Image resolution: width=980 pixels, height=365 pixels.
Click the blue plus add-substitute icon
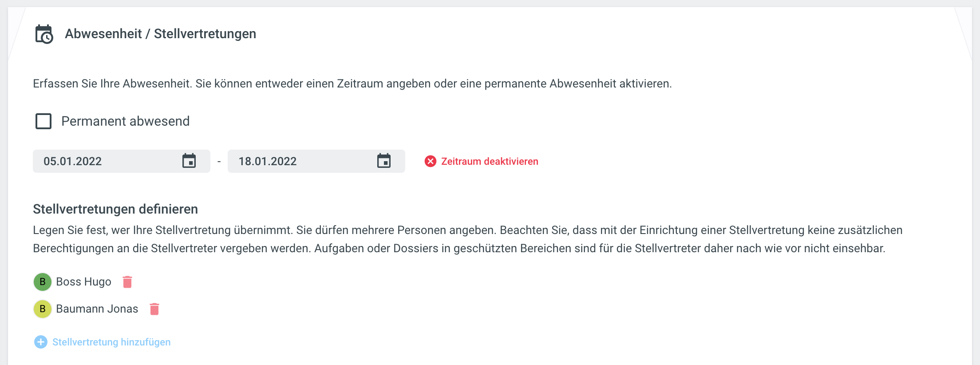[x=41, y=342]
